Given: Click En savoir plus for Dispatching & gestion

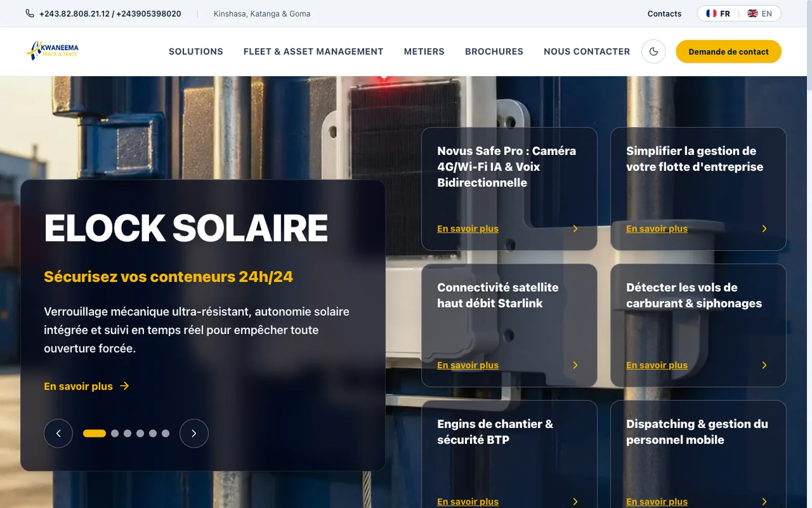Looking at the screenshot, I should (657, 501).
